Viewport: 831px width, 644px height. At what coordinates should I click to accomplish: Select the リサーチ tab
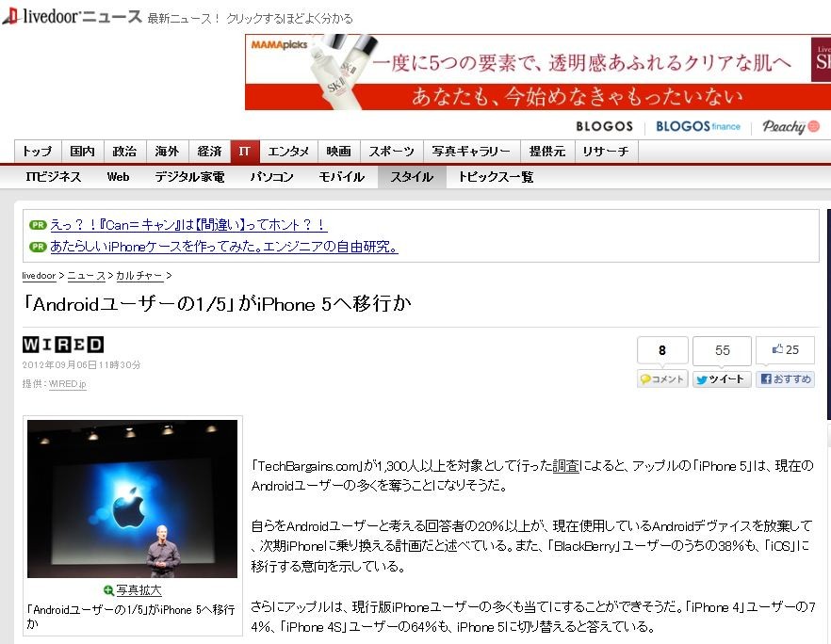(607, 152)
